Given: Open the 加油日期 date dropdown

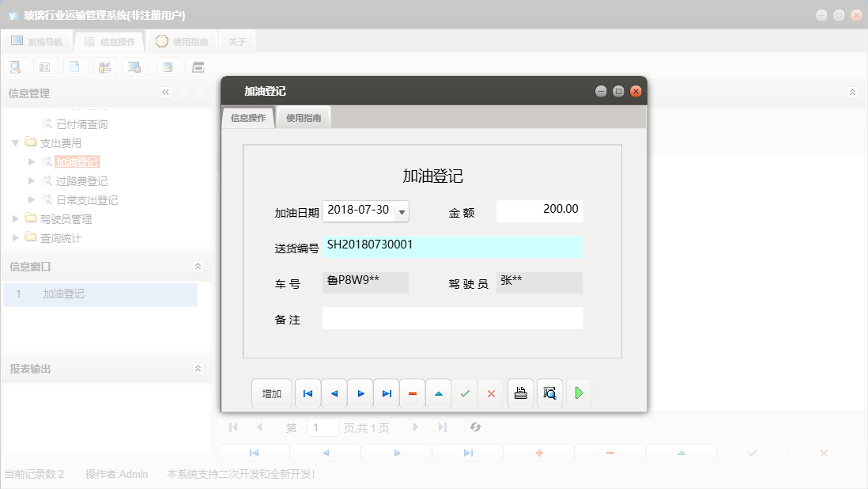Looking at the screenshot, I should [x=402, y=211].
